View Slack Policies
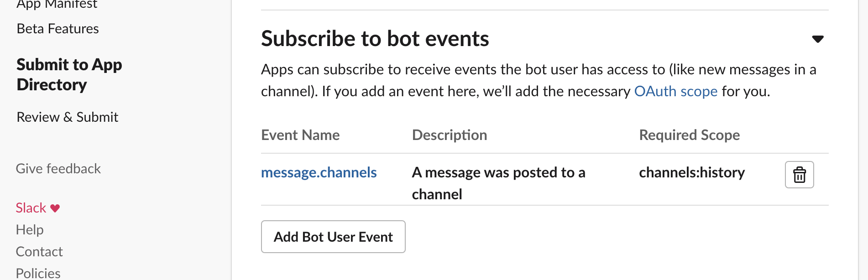 pyautogui.click(x=38, y=272)
